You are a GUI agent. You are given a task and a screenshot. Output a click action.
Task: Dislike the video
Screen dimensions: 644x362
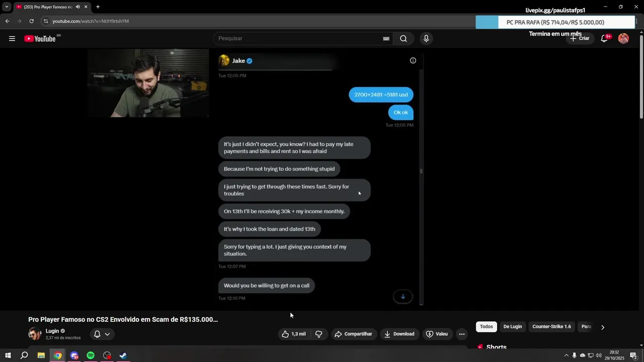click(319, 334)
